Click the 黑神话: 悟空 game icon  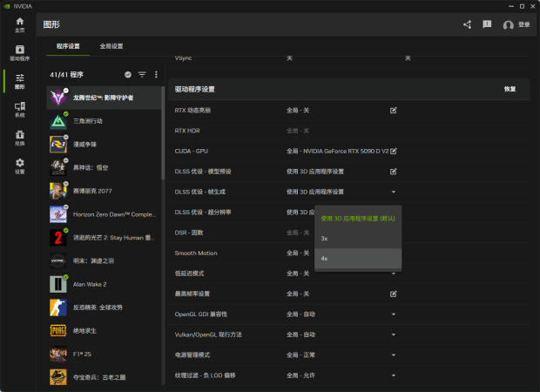58,167
